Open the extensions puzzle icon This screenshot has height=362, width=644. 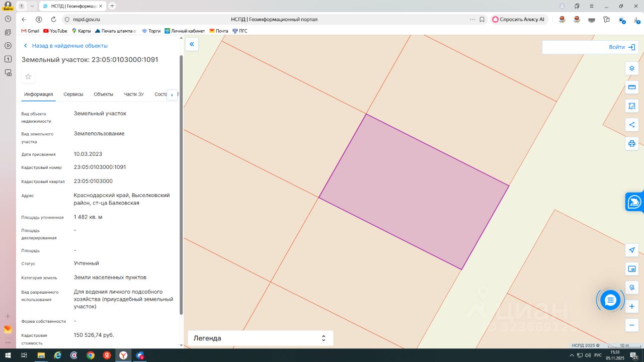[606, 20]
